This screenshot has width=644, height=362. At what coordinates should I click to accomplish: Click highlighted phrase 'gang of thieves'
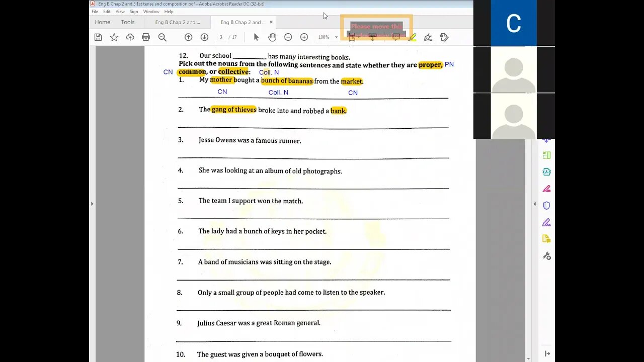coord(234,110)
